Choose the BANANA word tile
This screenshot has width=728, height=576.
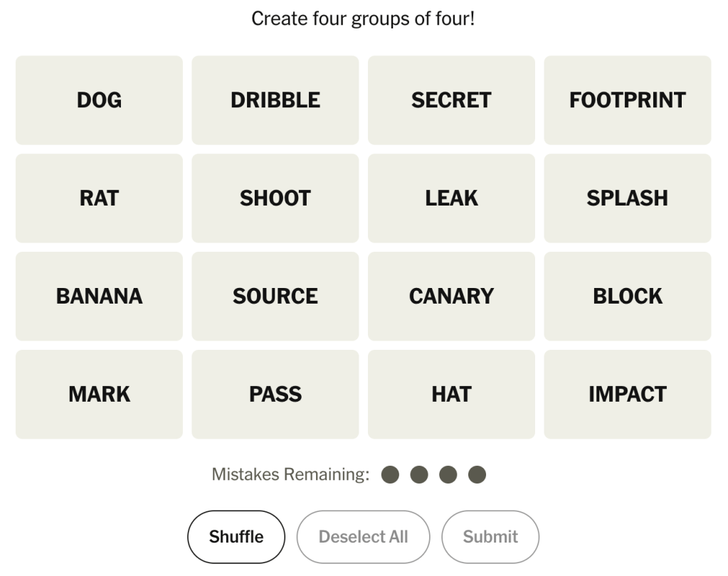pyautogui.click(x=99, y=296)
